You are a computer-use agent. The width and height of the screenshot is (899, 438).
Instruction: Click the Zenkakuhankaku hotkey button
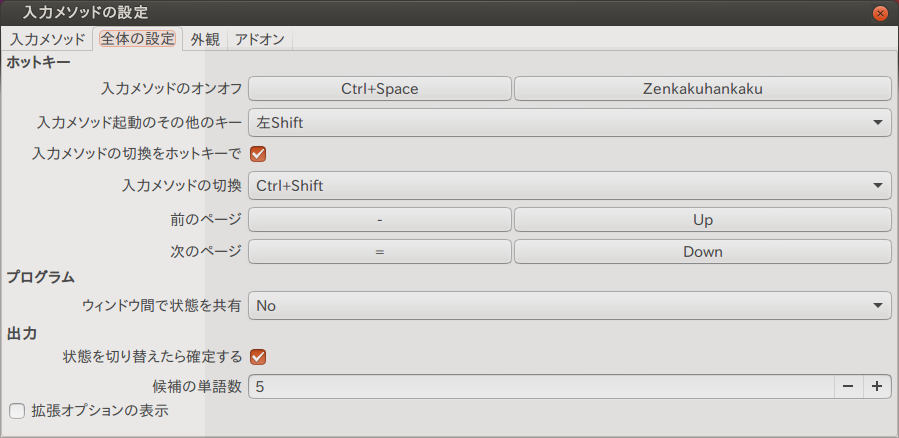pos(702,88)
